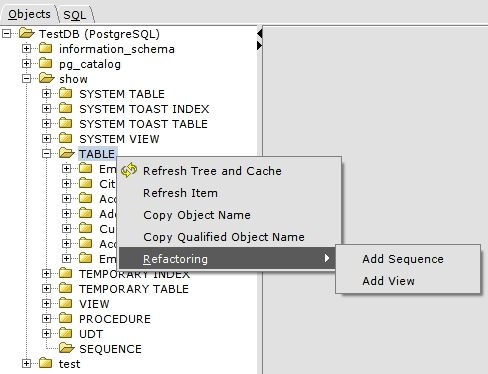
Task: Collapse the show schema node
Action: pos(26,79)
